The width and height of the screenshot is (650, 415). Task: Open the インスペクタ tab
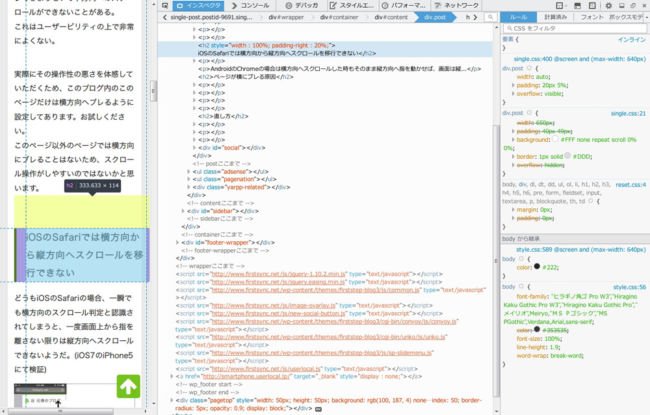coord(199,6)
